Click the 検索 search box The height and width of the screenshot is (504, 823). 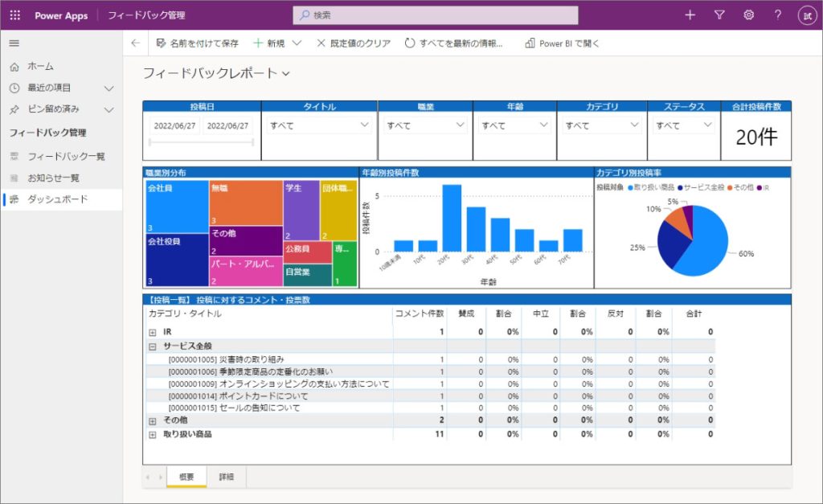(436, 15)
